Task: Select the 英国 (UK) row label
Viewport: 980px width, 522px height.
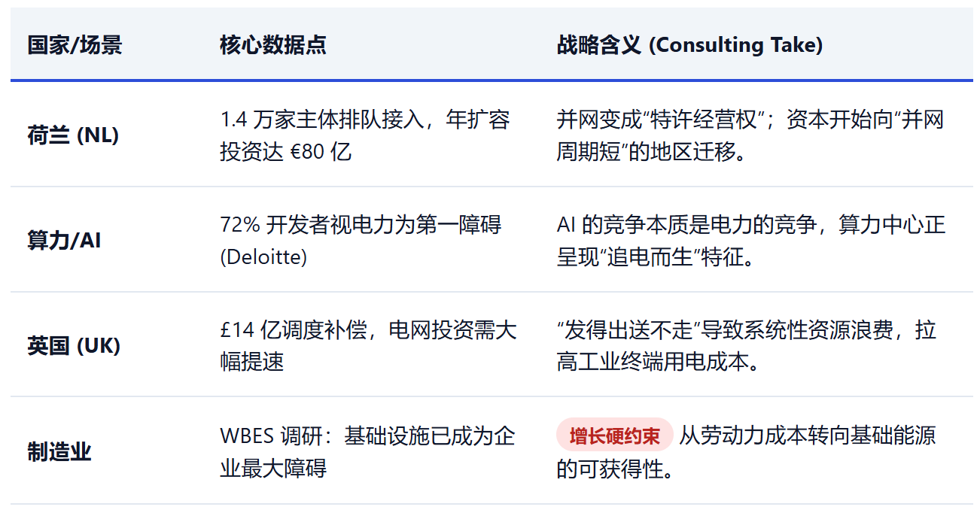Action: [74, 346]
